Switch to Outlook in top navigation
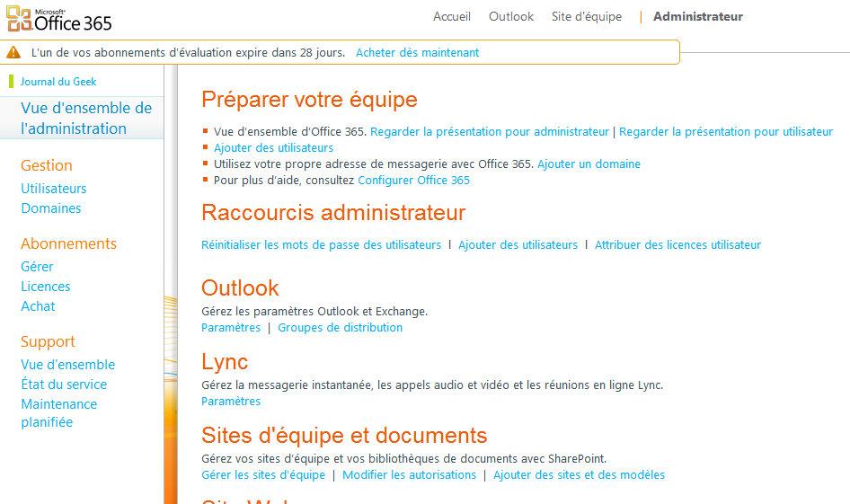850x504 pixels. 511,17
